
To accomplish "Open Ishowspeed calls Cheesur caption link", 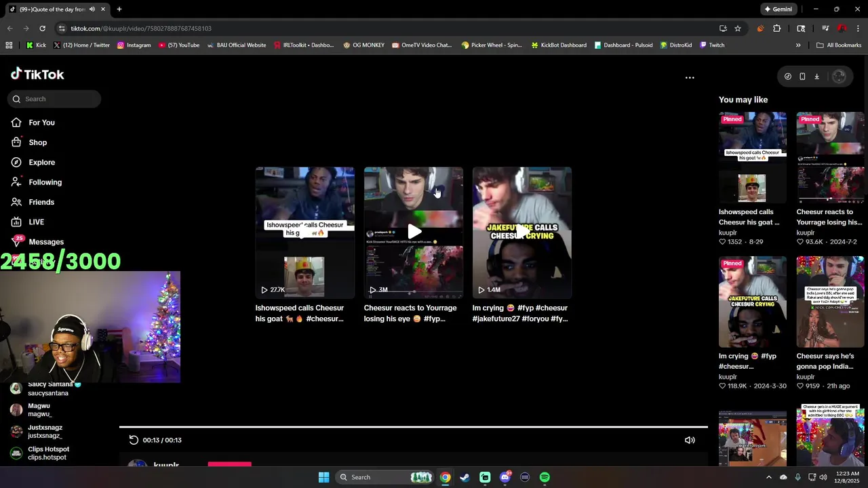I will (300, 313).
